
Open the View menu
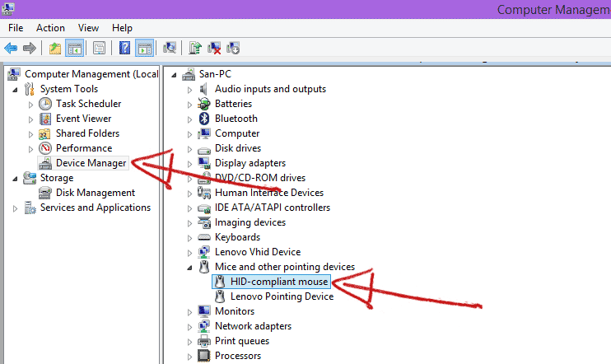point(88,28)
